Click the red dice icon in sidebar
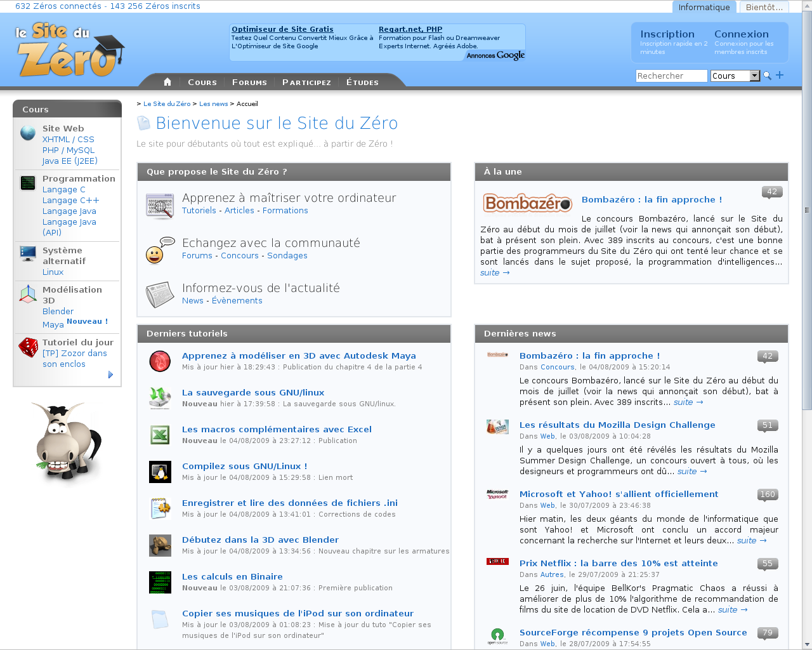 (x=28, y=347)
